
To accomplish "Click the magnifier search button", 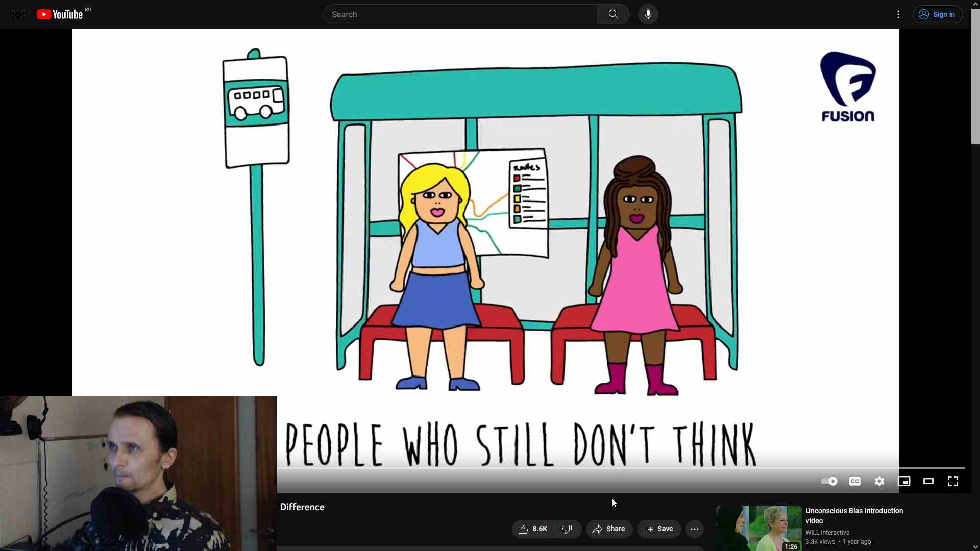I will pyautogui.click(x=613, y=14).
